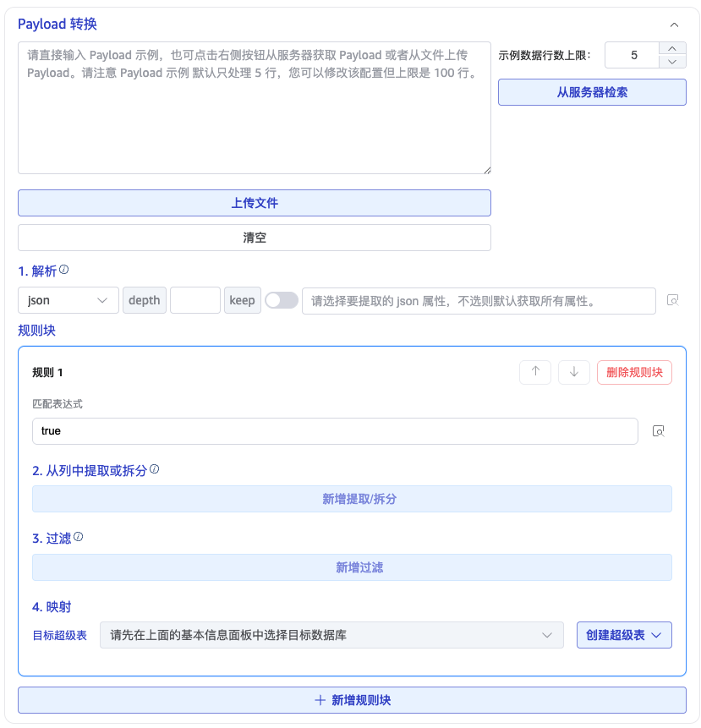701x728 pixels.
Task: Click the 新增规则块 button
Action: click(352, 700)
